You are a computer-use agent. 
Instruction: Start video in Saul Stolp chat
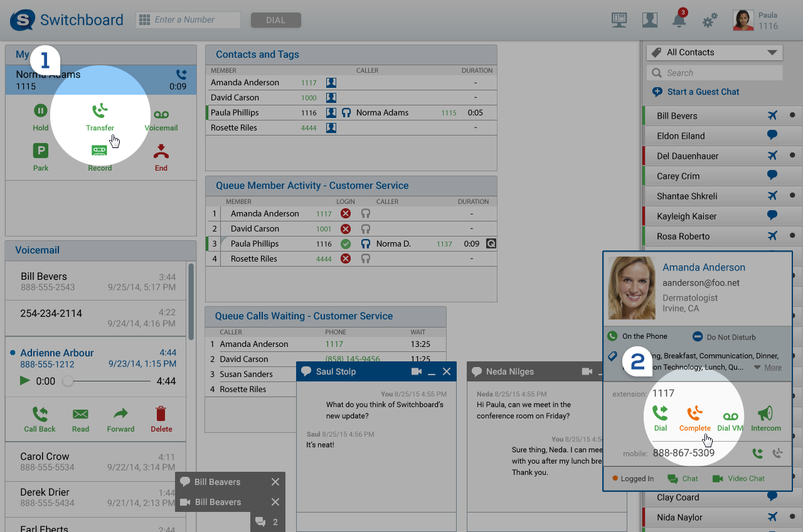(416, 371)
